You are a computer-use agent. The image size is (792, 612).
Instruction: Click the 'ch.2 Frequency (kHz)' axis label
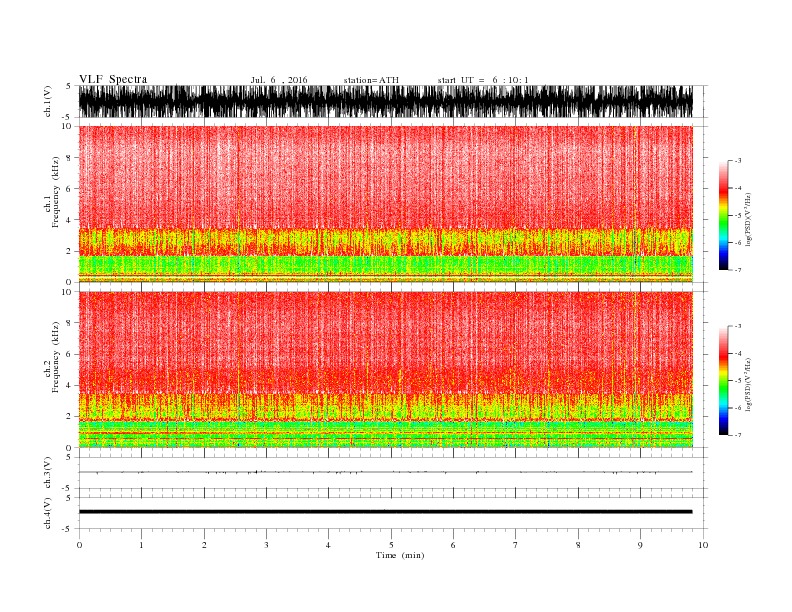pos(52,357)
